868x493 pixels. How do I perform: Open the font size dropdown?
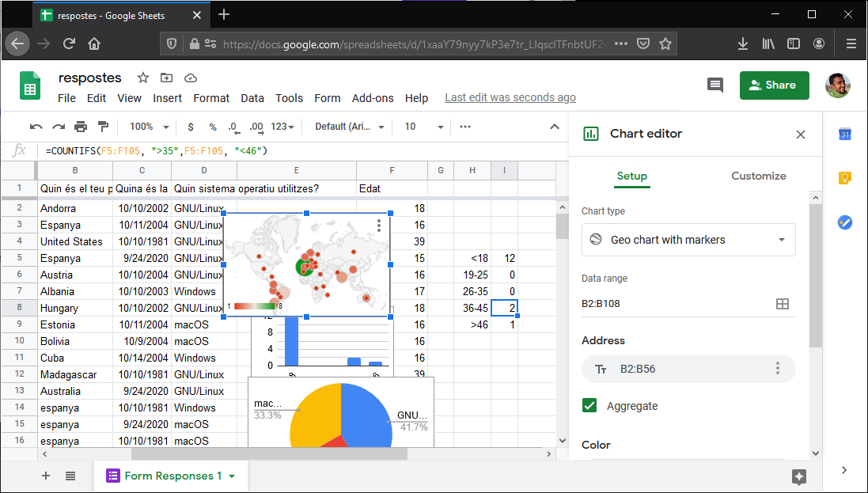click(x=424, y=127)
